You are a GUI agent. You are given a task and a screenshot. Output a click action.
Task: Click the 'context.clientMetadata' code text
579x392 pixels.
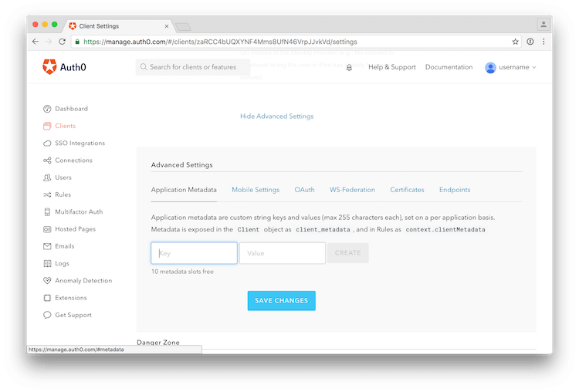tap(445, 230)
